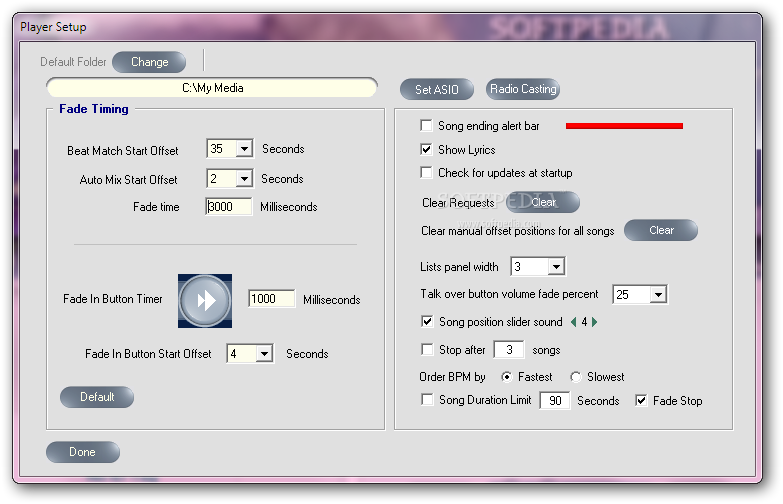The image size is (783, 504).
Task: Open Beat Match Start Offset dropdown
Action: pyautogui.click(x=244, y=149)
